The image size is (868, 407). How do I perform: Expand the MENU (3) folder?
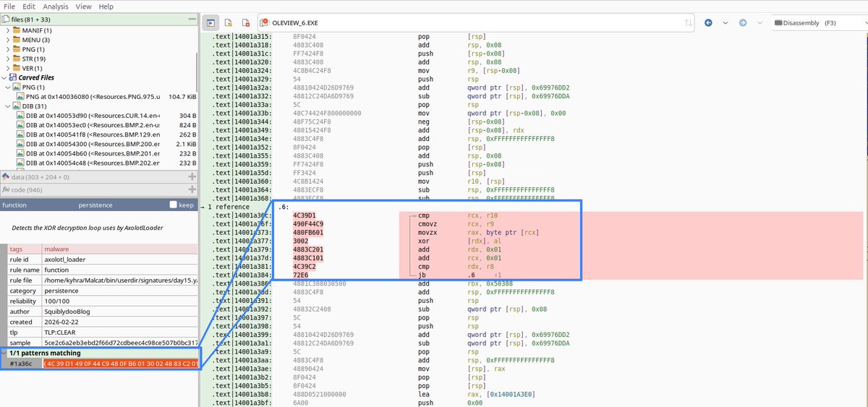pos(8,40)
